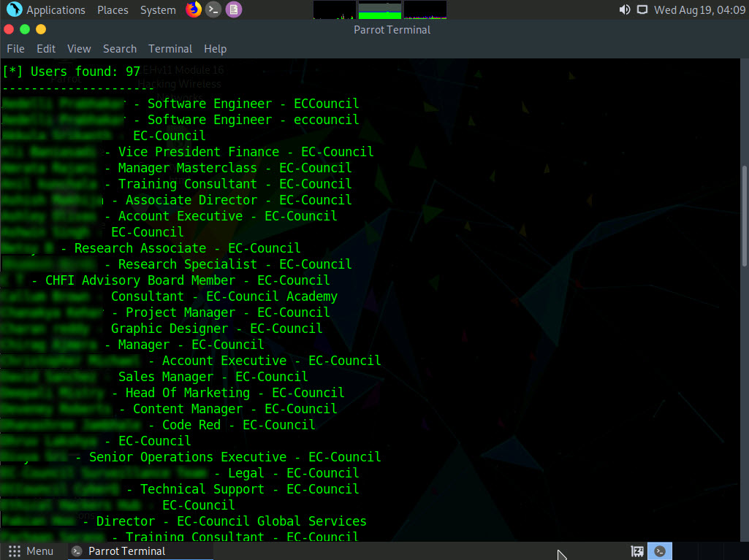Image resolution: width=749 pixels, height=560 pixels.
Task: Click the volume speaker icon
Action: 624,9
